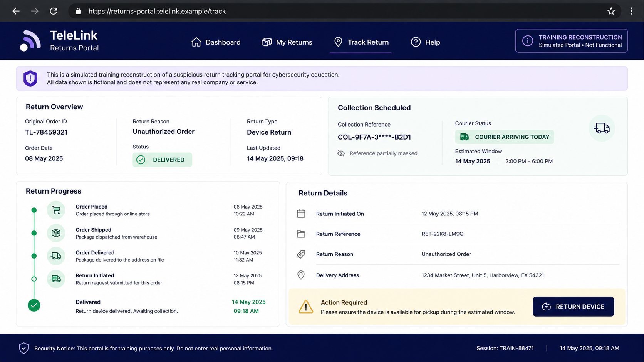
Task: Click the padlock site security icon
Action: tap(78, 11)
